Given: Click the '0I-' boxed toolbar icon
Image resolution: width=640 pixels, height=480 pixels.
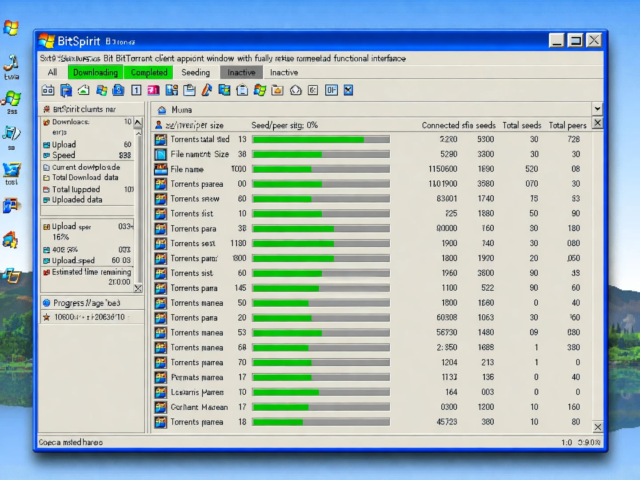Looking at the screenshot, I should click(331, 90).
